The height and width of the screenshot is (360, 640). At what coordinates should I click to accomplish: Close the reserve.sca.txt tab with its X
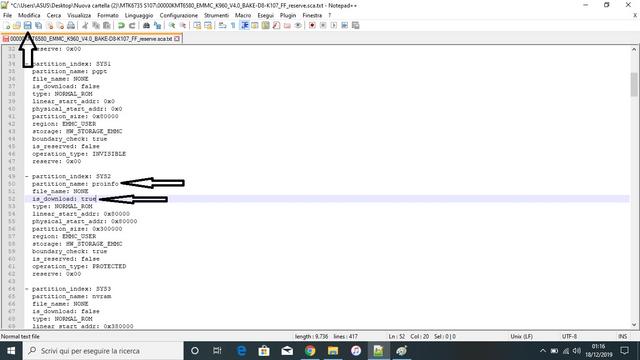[177, 39]
